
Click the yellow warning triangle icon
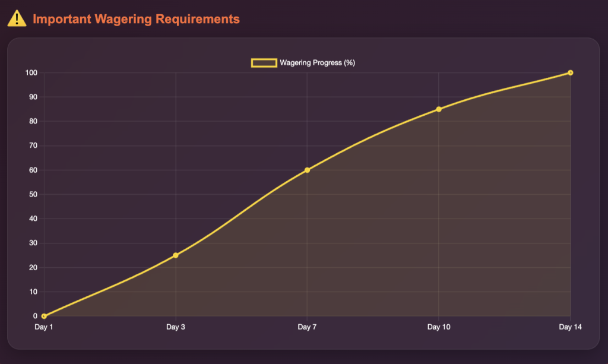17,19
